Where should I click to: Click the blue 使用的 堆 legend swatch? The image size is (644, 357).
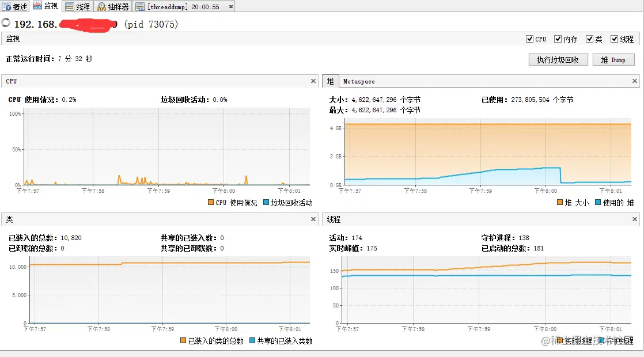pyautogui.click(x=598, y=202)
